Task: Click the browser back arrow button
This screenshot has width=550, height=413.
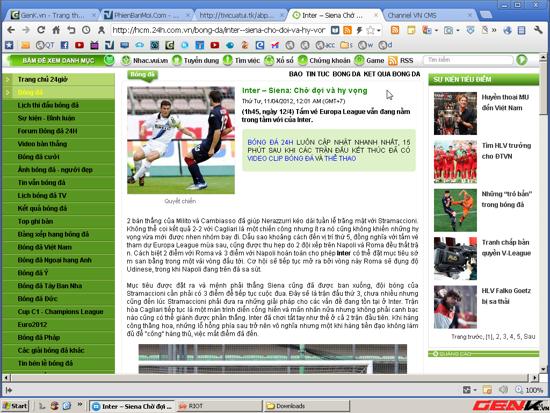Action: click(x=11, y=30)
